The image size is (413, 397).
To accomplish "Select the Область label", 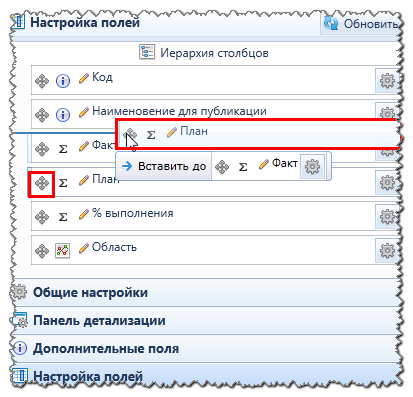I will click(114, 247).
